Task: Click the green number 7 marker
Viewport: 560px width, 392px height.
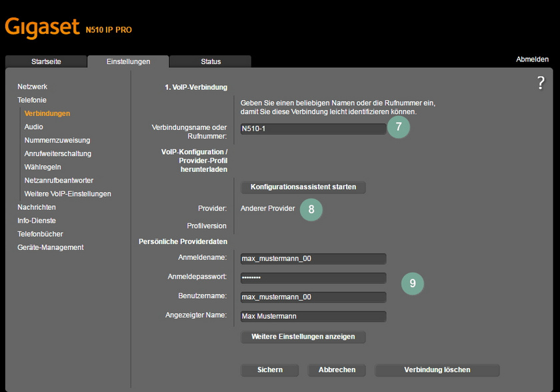Action: [x=398, y=127]
